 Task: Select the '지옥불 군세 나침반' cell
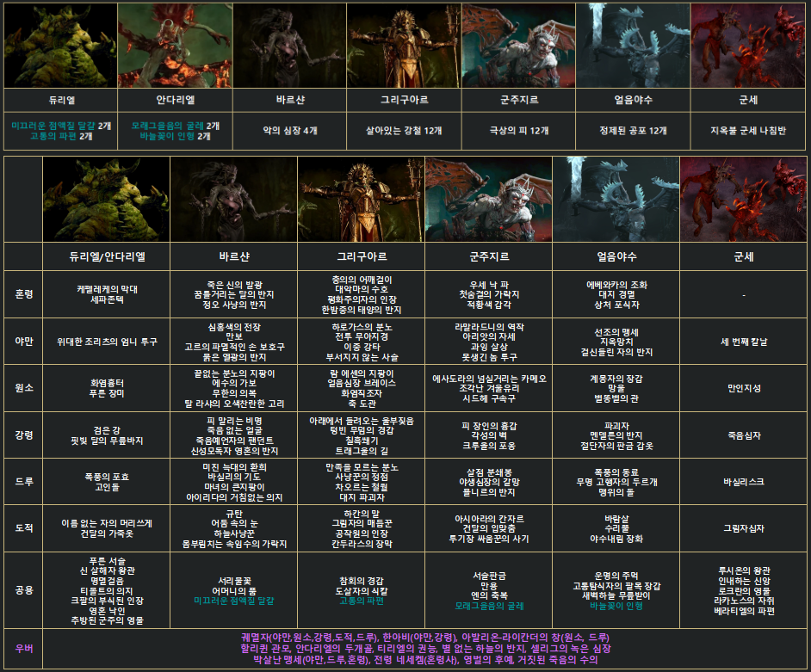pos(748,131)
